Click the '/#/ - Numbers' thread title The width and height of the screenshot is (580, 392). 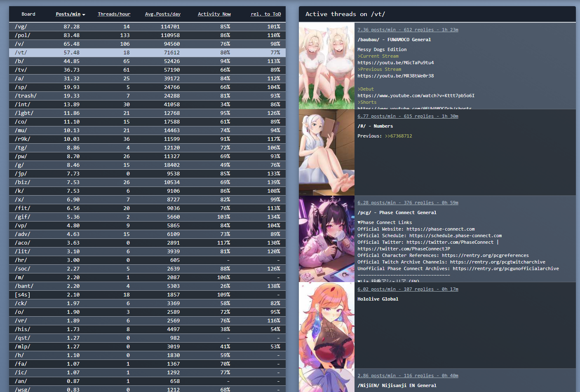pyautogui.click(x=375, y=126)
